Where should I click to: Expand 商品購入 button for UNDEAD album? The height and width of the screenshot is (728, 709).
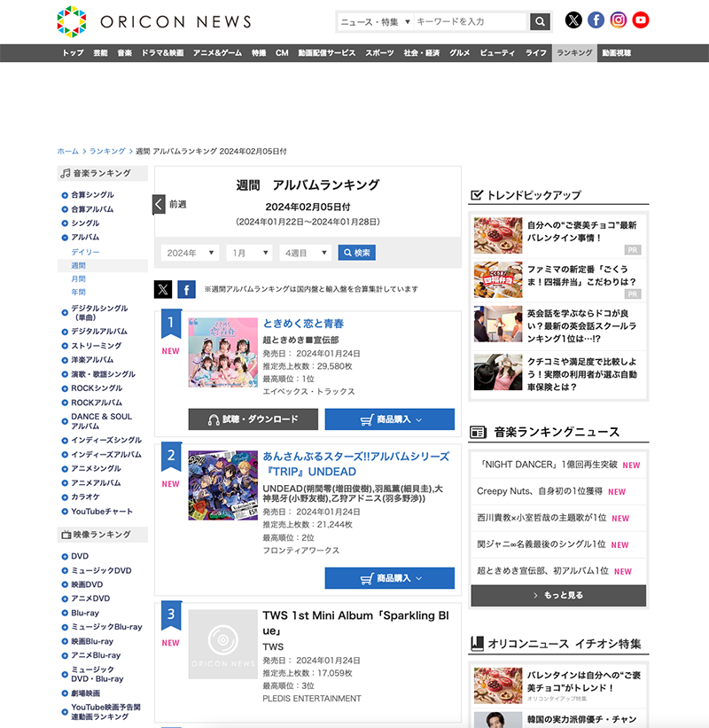coord(390,578)
